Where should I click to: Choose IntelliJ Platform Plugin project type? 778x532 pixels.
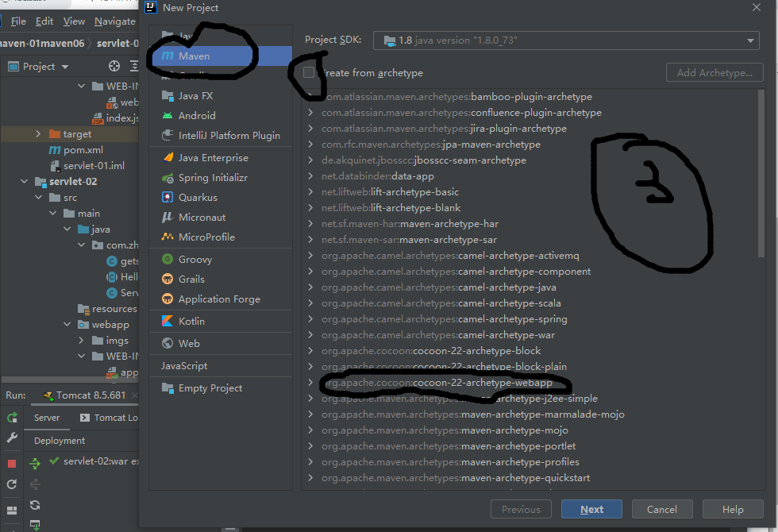[x=221, y=136]
